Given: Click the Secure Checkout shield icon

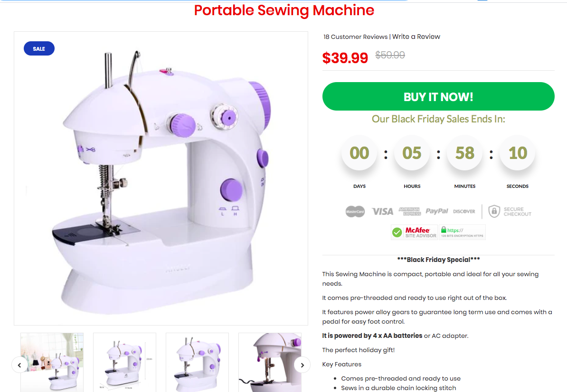Looking at the screenshot, I should pyautogui.click(x=494, y=211).
